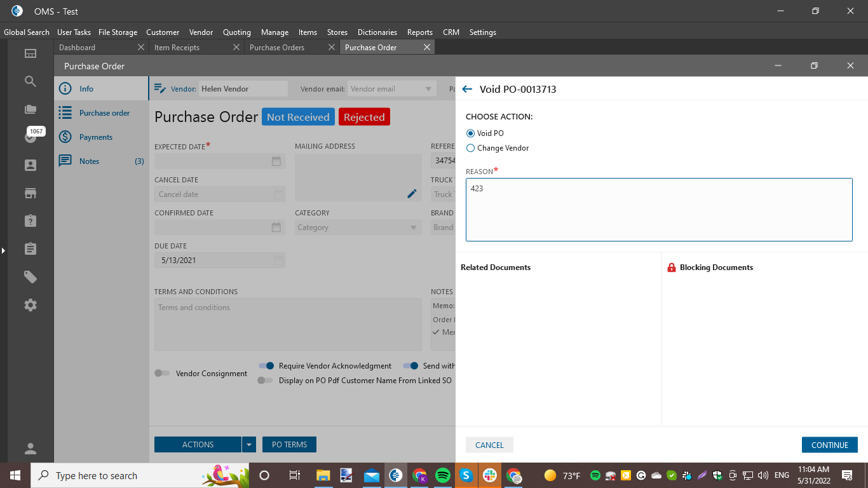Click the user profile icon at sidebar bottom

pyautogui.click(x=31, y=449)
